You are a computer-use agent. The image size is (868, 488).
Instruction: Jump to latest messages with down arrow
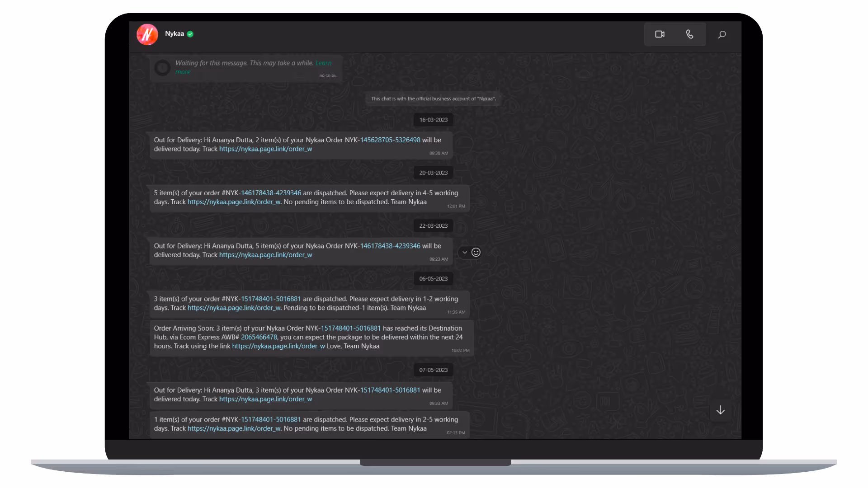point(720,410)
